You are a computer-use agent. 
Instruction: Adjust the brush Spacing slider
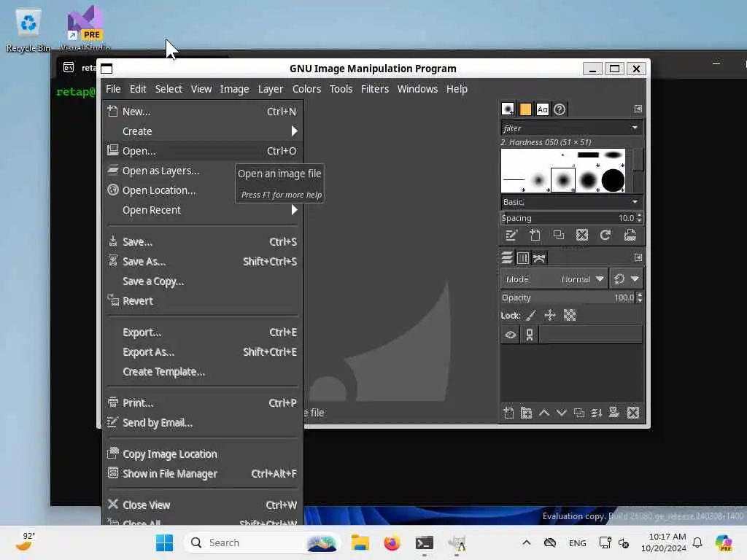pyautogui.click(x=568, y=218)
